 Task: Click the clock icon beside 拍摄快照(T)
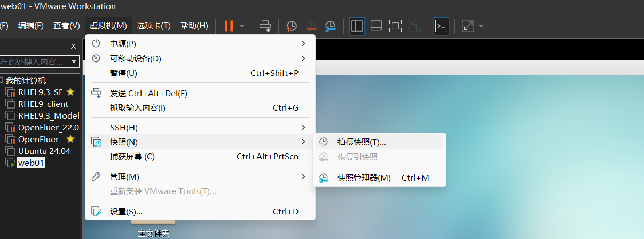(x=324, y=142)
